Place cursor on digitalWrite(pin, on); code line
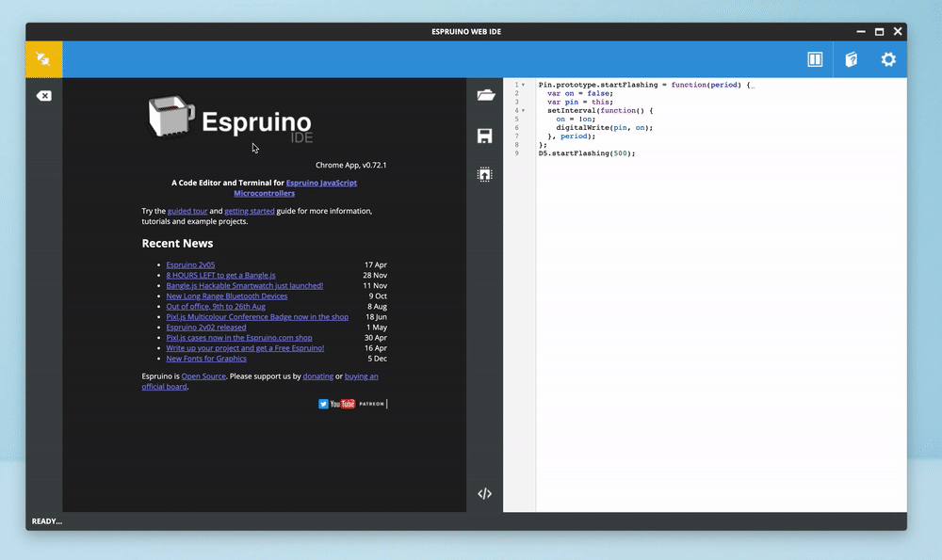 pyautogui.click(x=605, y=128)
